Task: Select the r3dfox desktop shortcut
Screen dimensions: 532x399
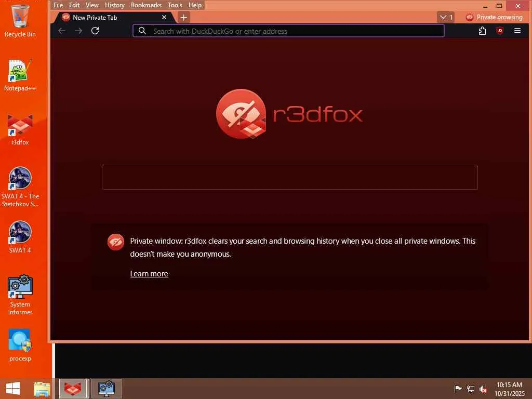Action: [20, 129]
